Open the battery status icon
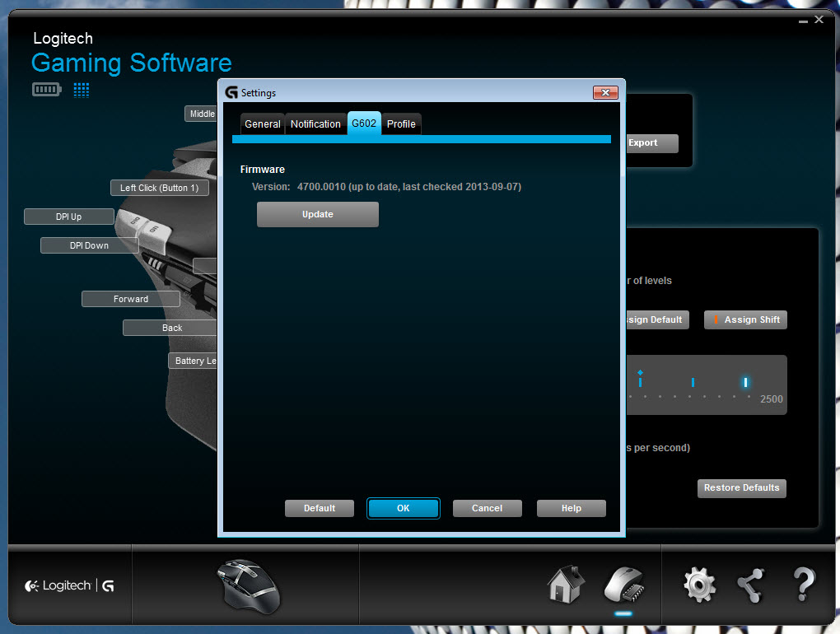840x634 pixels. click(x=47, y=90)
